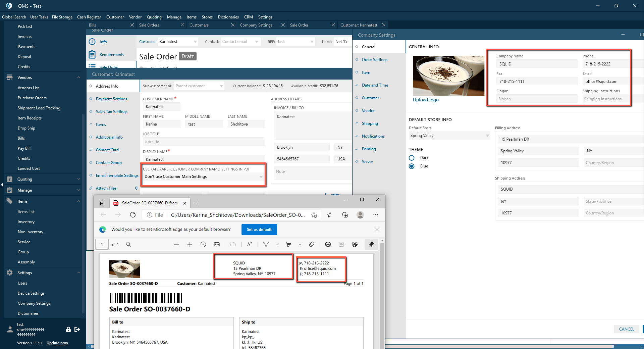Open Payment Settings for the customer
This screenshot has width=644, height=349.
point(111,99)
